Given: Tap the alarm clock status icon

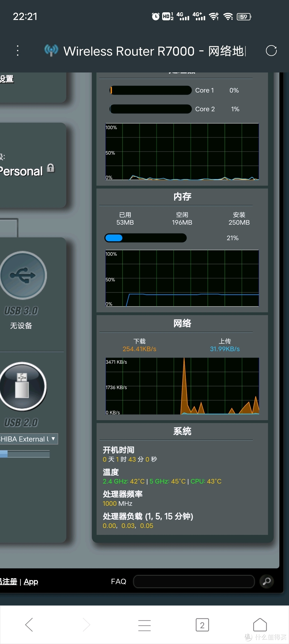Looking at the screenshot, I should tap(155, 17).
